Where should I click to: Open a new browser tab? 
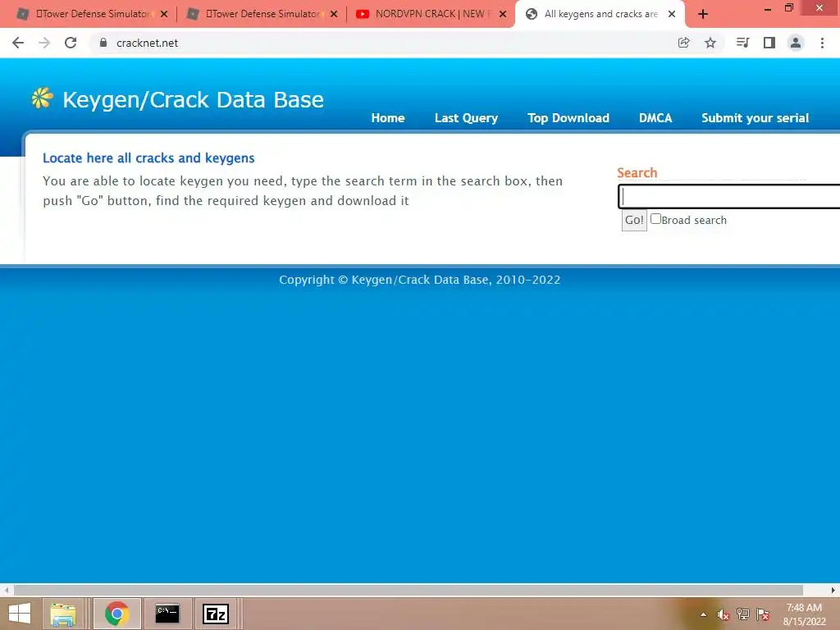703,15
